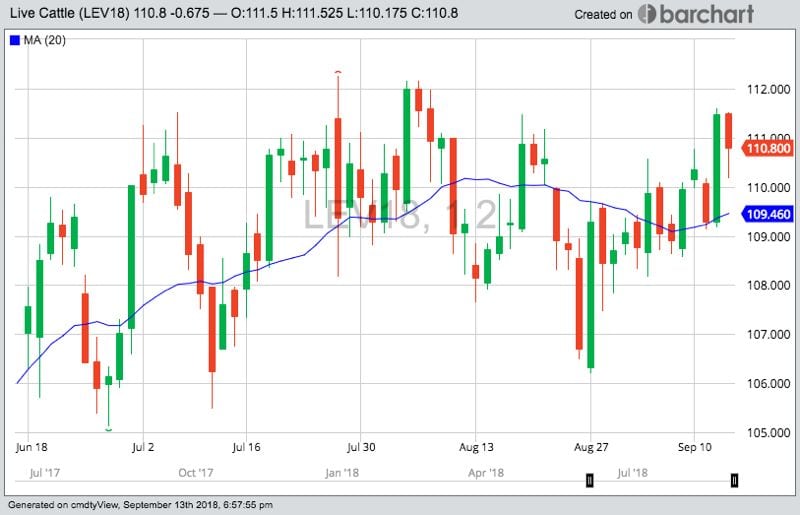Click the green low marker below the lowest wick

(108, 430)
